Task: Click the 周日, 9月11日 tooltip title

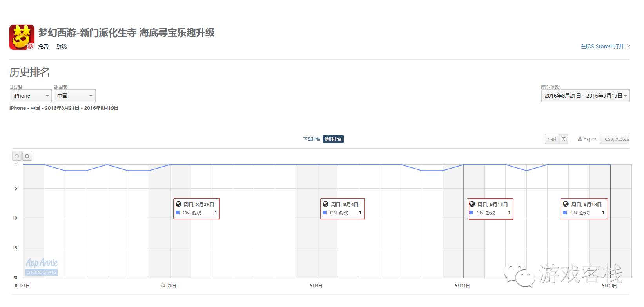Action: coord(492,204)
